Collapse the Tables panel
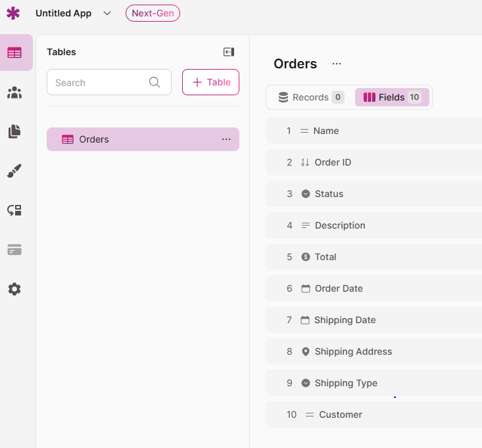Viewport: 482px width, 448px height. point(228,52)
